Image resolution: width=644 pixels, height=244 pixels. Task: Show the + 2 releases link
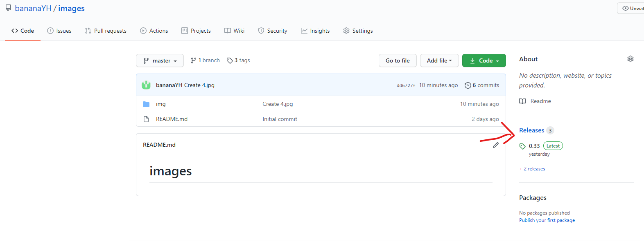tap(532, 169)
